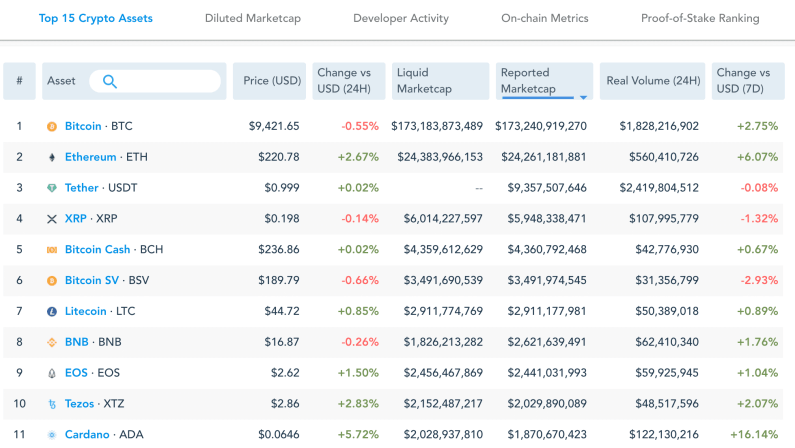Click Tether reported marketcap $9,357,507,646

pos(547,188)
